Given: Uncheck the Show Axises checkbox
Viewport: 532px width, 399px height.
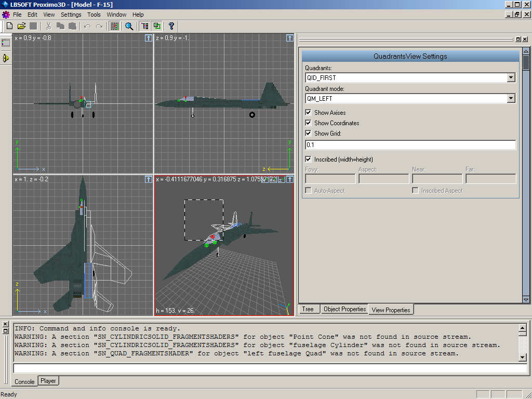Looking at the screenshot, I should (x=309, y=112).
